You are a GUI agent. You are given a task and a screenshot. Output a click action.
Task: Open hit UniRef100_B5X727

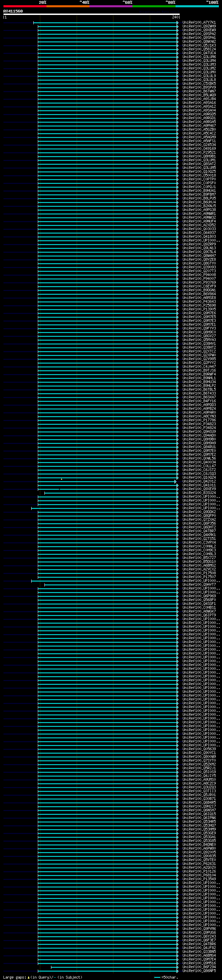pos(199,558)
